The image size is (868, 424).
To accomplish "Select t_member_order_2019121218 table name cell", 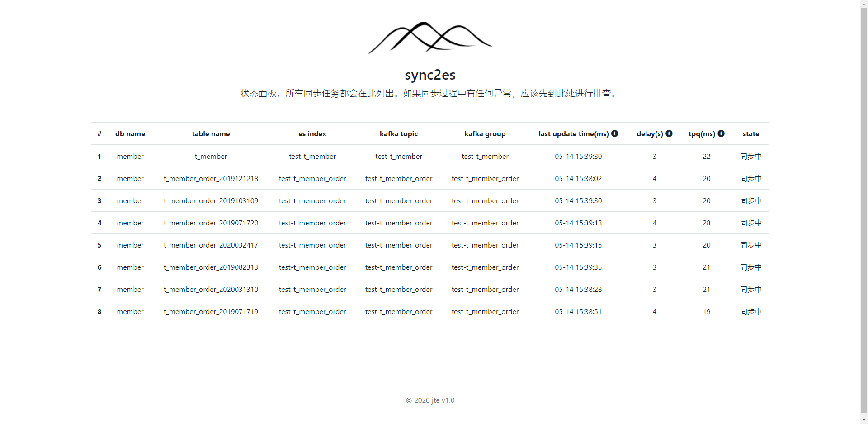I will point(211,179).
